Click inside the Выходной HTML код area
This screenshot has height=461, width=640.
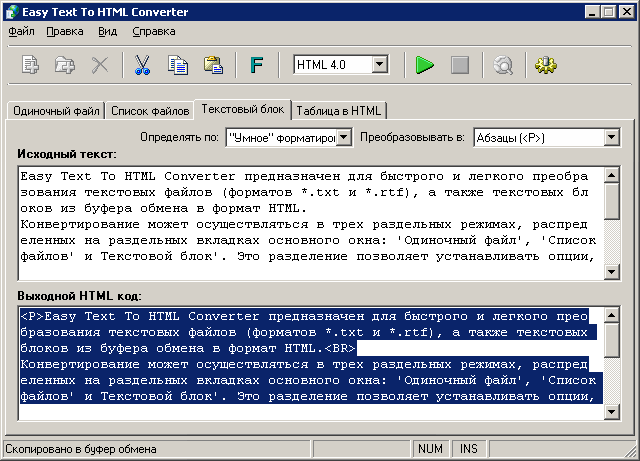pyautogui.click(x=311, y=363)
